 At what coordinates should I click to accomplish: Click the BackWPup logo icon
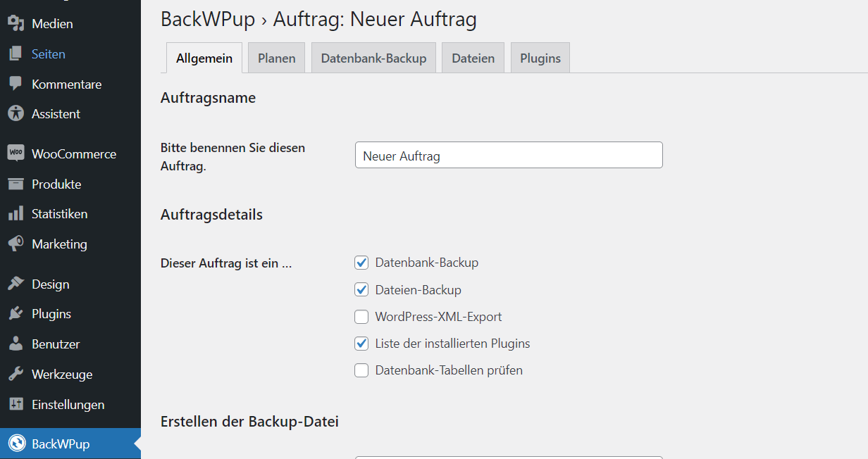[16, 444]
